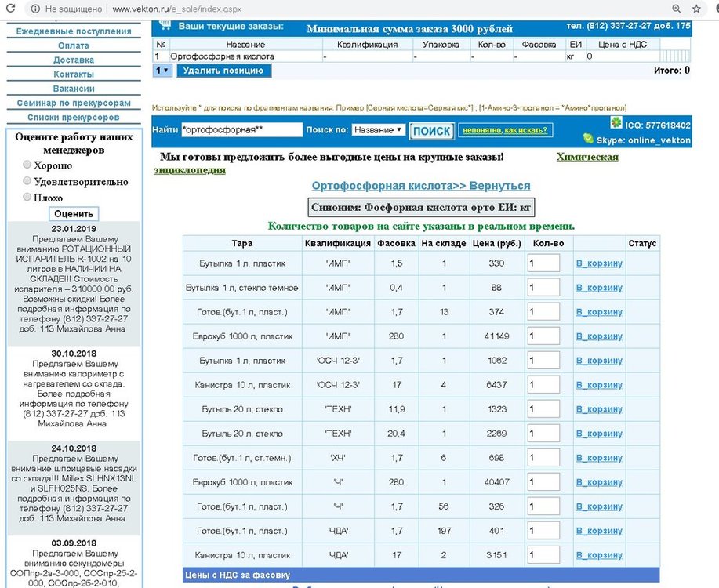719x588 pixels.
Task: Click the search text field with "ортофосфорная"
Action: 241,130
